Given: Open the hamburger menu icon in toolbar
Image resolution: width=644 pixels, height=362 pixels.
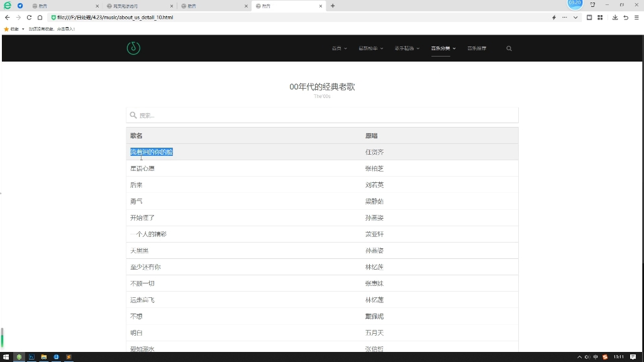Looking at the screenshot, I should pos(637,18).
